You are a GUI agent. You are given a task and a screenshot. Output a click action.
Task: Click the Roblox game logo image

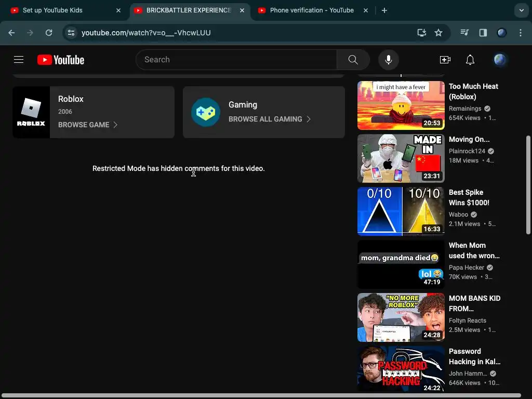[31, 112]
